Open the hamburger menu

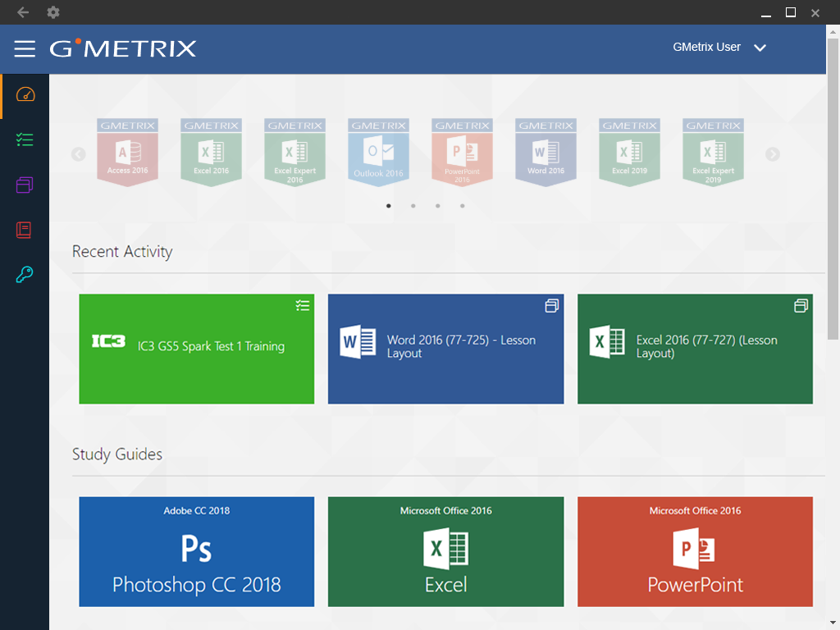click(x=25, y=48)
